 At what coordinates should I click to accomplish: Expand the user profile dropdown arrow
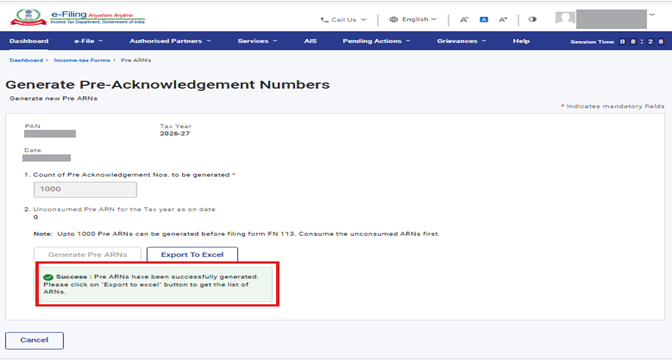(652, 15)
